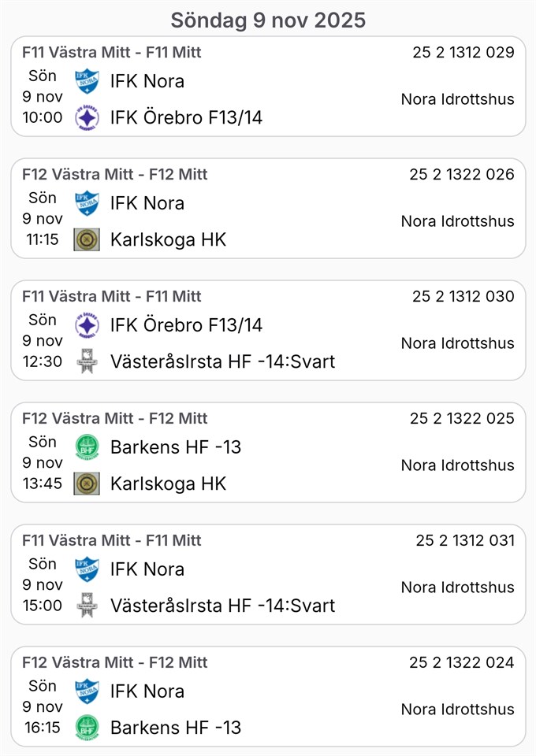Open match number 25 2 1312 031
The width and height of the screenshot is (536, 756).
point(465,540)
